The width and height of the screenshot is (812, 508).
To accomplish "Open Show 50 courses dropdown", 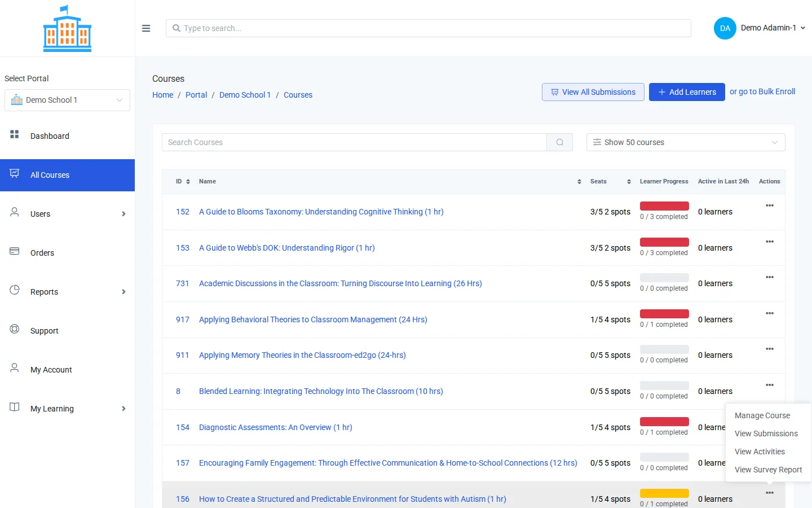I will [686, 142].
